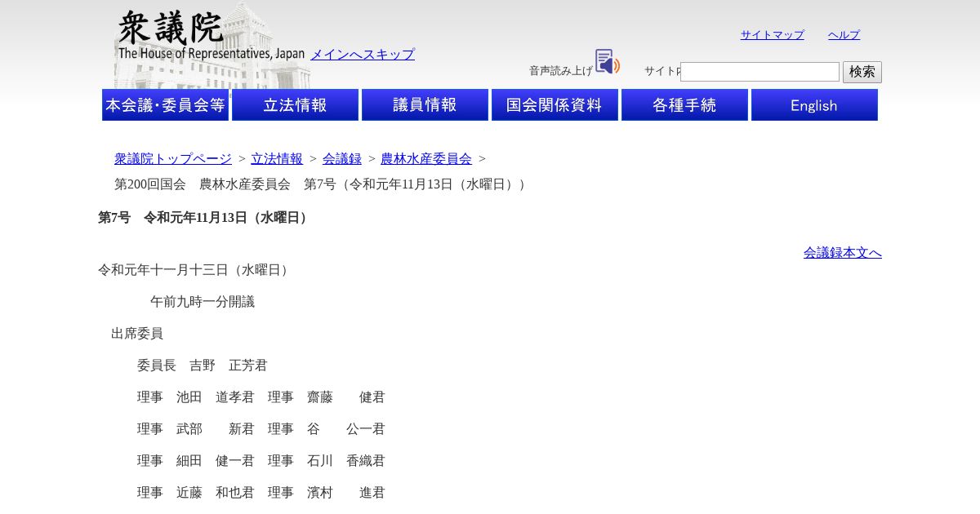Click the name 齋藤 健君
This screenshot has height=514, width=980.
coord(346,397)
